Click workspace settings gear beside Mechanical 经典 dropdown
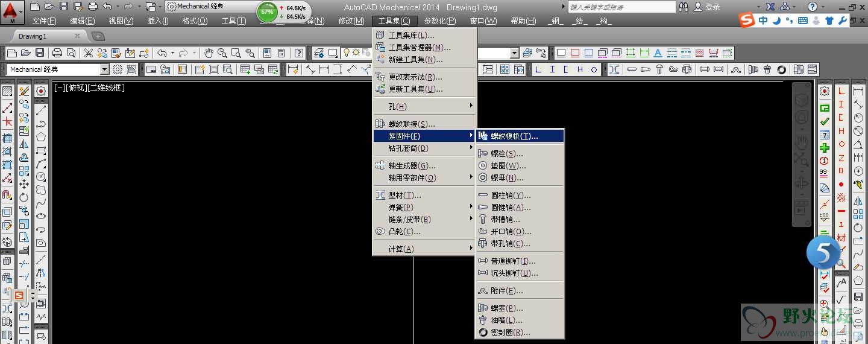The image size is (868, 344). click(x=118, y=69)
